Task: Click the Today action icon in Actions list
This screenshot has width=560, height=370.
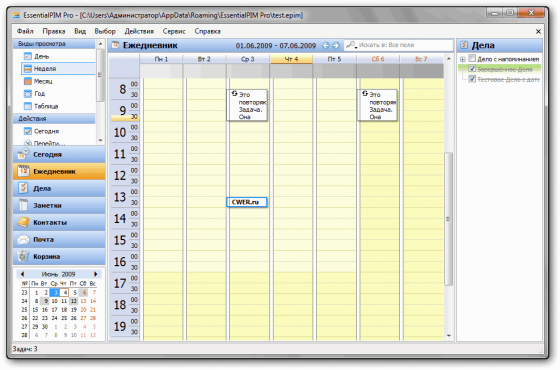Action: pyautogui.click(x=28, y=131)
